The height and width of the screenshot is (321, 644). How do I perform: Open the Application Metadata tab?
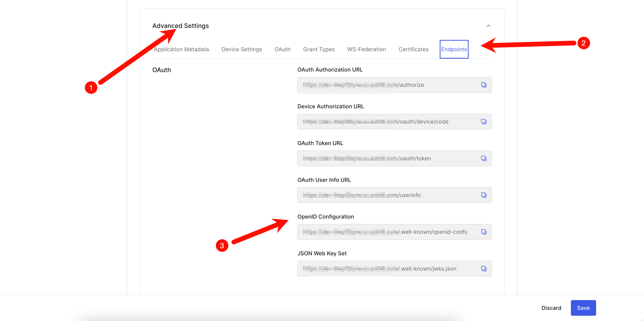click(x=181, y=49)
